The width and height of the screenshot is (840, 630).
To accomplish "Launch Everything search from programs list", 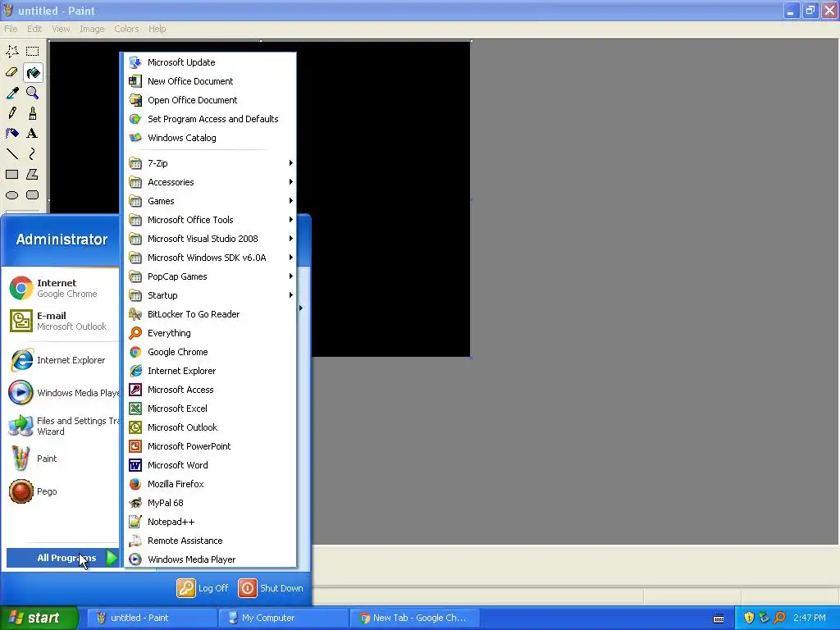I will click(210, 333).
